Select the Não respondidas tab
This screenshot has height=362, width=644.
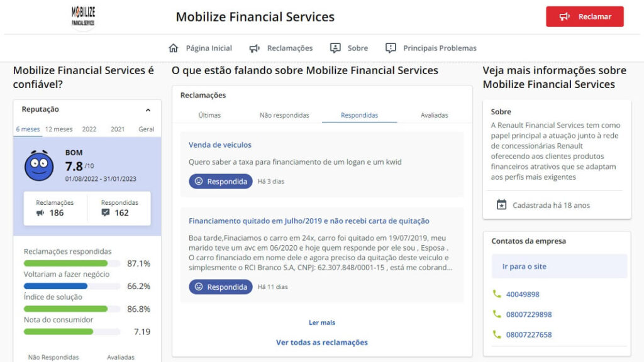285,115
